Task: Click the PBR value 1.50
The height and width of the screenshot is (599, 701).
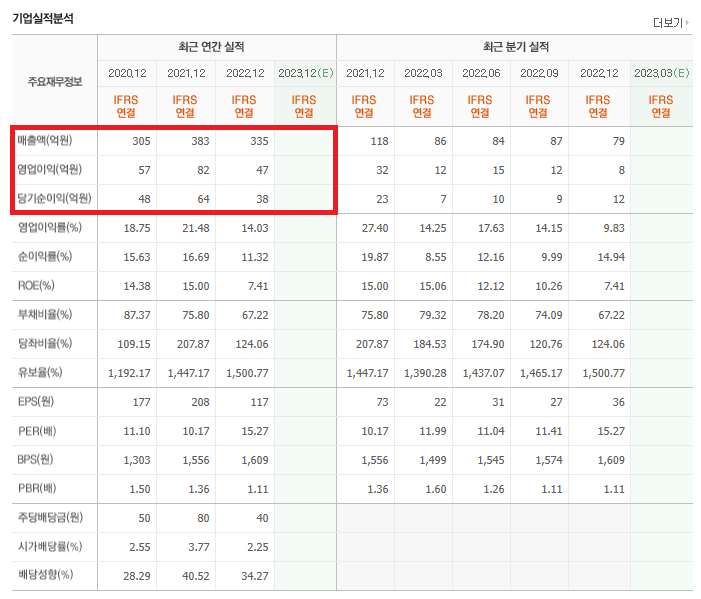Action: click(140, 489)
